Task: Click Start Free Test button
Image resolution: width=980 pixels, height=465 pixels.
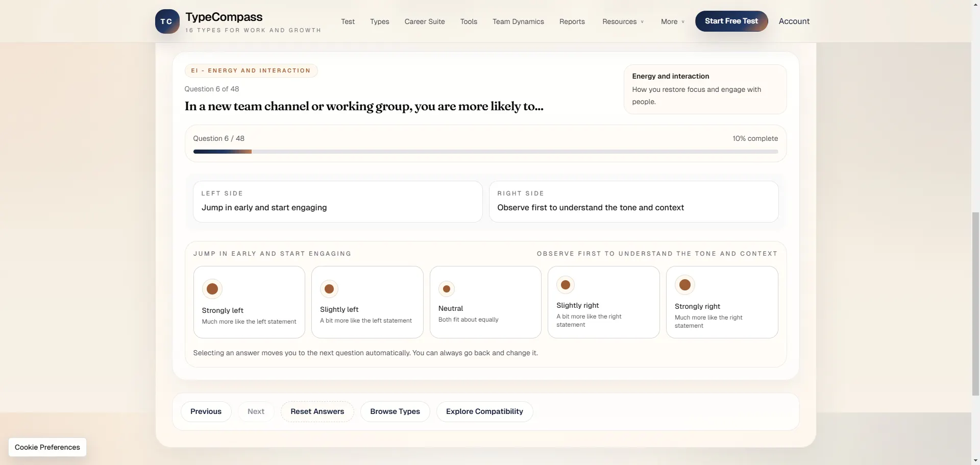Action: [x=731, y=21]
